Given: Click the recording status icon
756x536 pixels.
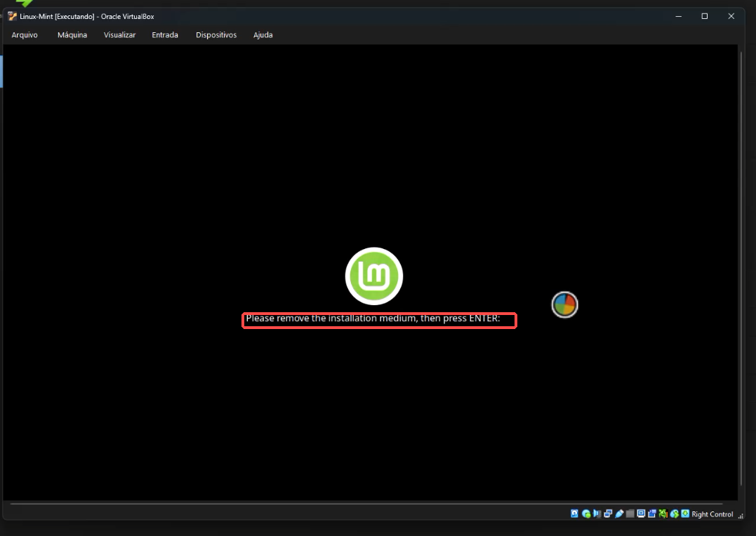Looking at the screenshot, I should pos(652,514).
